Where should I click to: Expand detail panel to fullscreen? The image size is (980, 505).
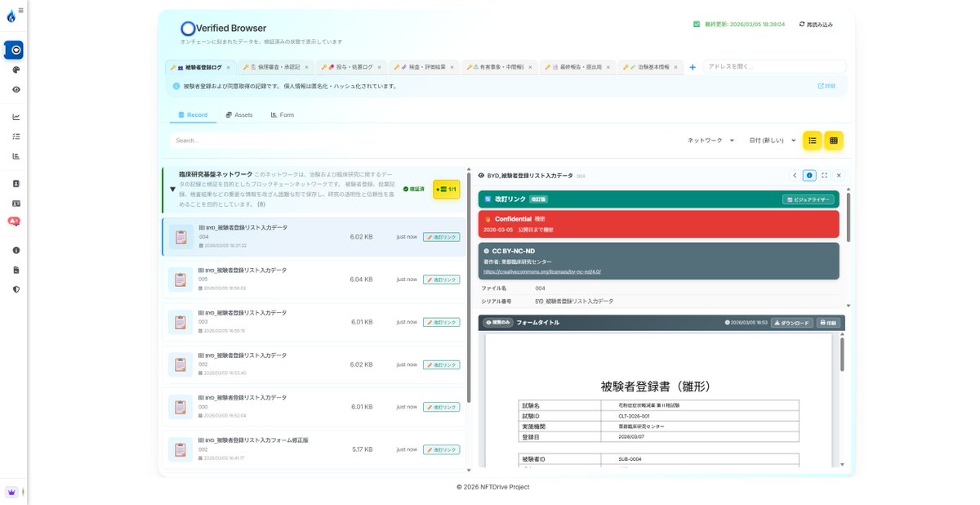824,175
